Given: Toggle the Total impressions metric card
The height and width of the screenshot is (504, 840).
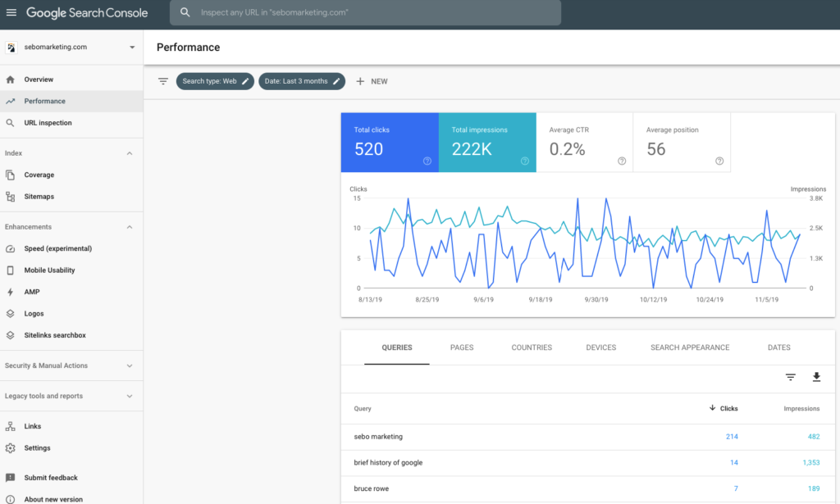Looking at the screenshot, I should click(x=487, y=143).
